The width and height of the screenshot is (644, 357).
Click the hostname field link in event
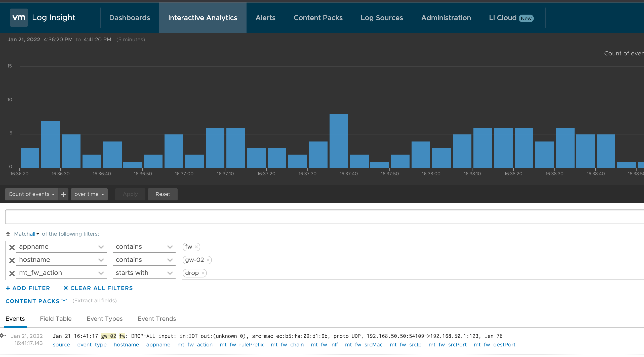click(x=126, y=345)
